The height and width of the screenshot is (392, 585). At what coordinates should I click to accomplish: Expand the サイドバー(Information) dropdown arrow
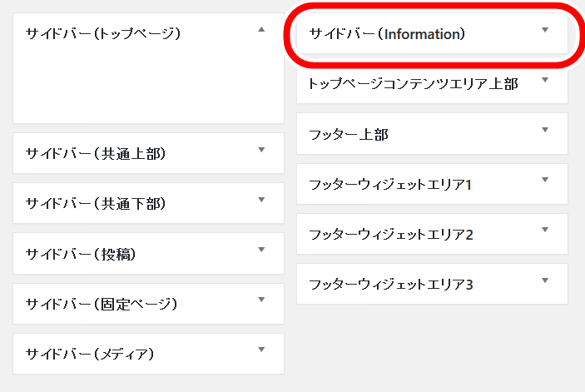(x=545, y=30)
